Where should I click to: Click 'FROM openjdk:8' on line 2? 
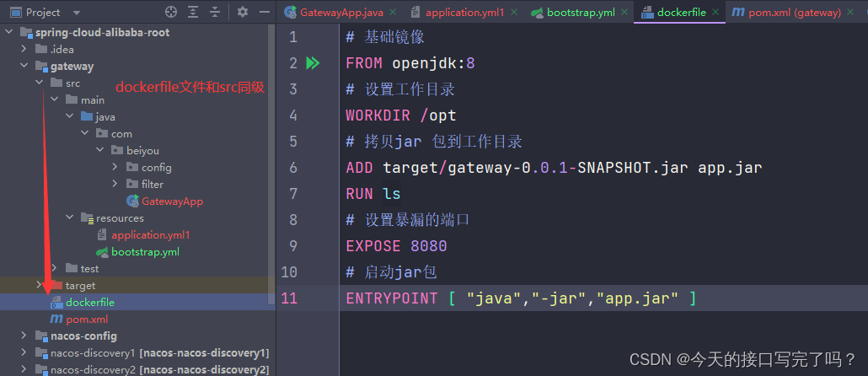[x=410, y=63]
